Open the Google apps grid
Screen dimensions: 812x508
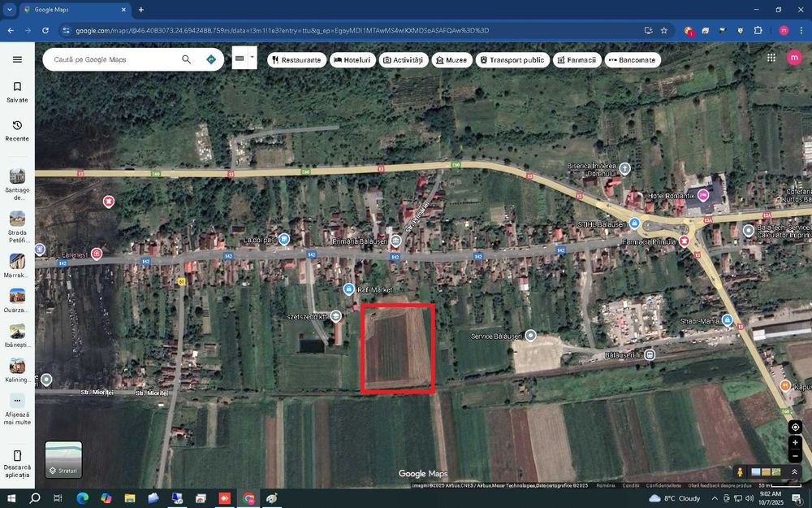coord(771,58)
